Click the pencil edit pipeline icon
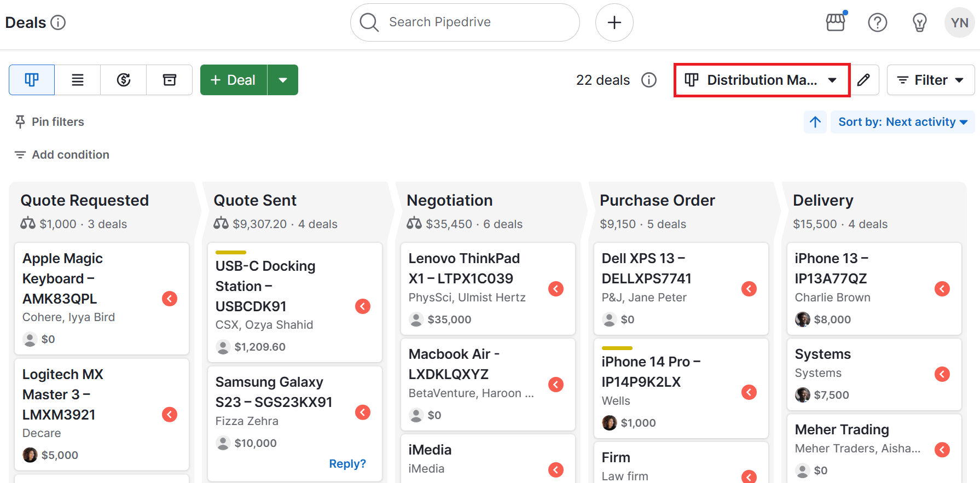 (x=863, y=80)
